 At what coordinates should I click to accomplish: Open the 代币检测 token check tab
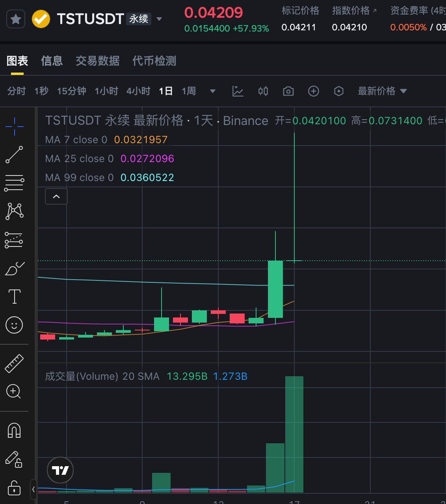pyautogui.click(x=154, y=61)
